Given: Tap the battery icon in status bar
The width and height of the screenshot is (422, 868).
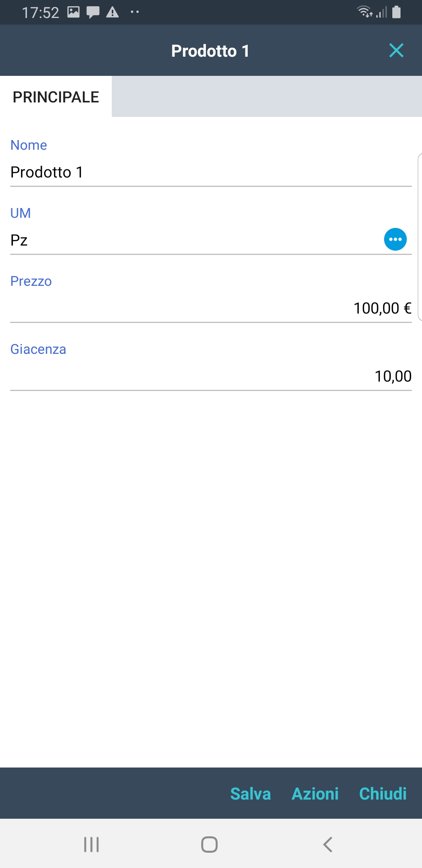Looking at the screenshot, I should click(396, 12).
